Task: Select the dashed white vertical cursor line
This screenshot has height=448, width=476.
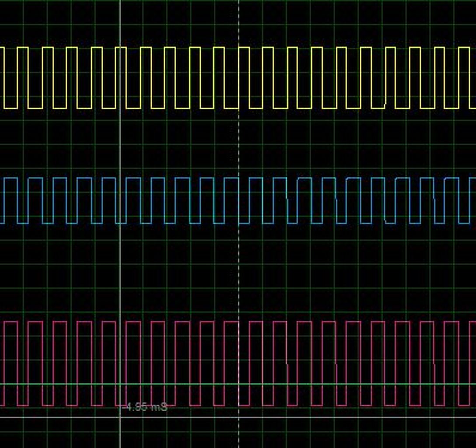Action: (239, 224)
